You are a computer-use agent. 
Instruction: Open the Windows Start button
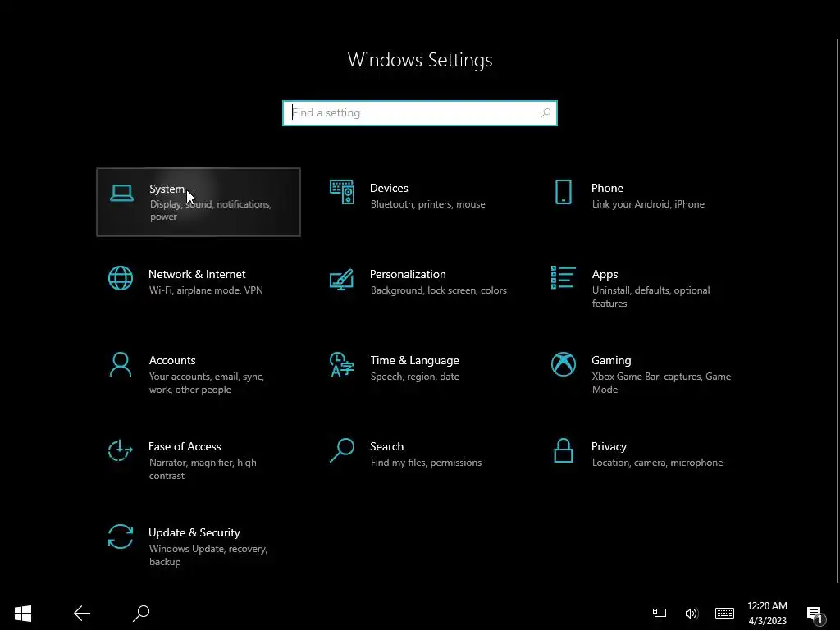click(23, 614)
